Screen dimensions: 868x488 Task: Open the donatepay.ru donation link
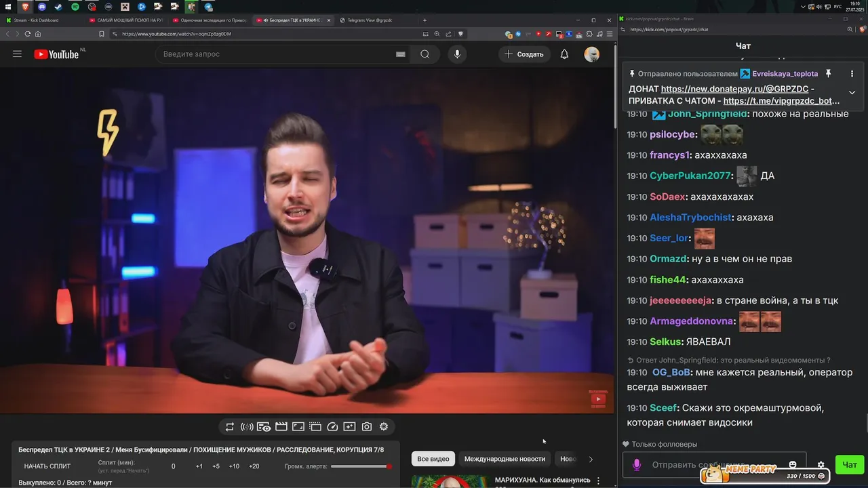[x=734, y=89]
